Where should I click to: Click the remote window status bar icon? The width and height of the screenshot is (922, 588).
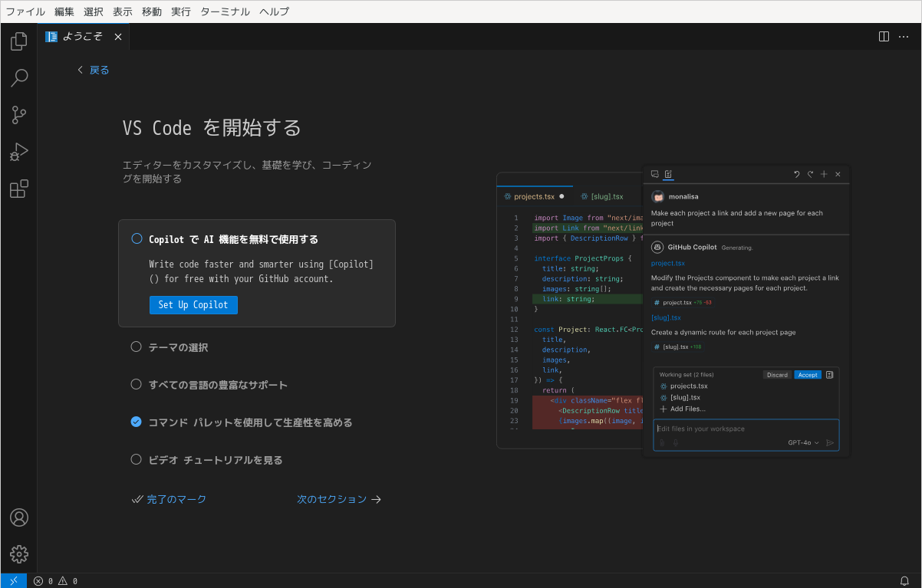(x=14, y=581)
